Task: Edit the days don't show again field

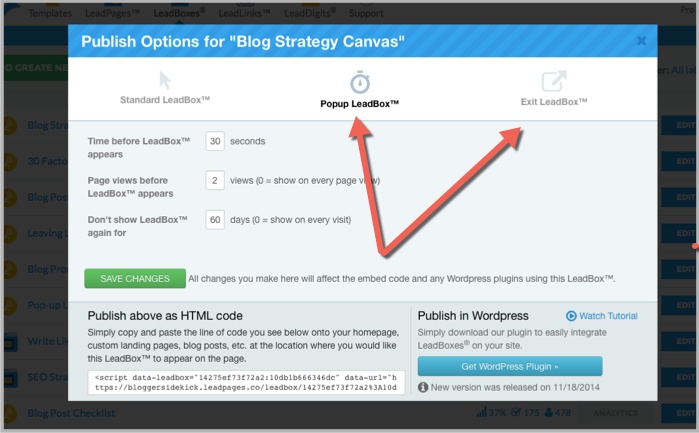Action: click(215, 220)
